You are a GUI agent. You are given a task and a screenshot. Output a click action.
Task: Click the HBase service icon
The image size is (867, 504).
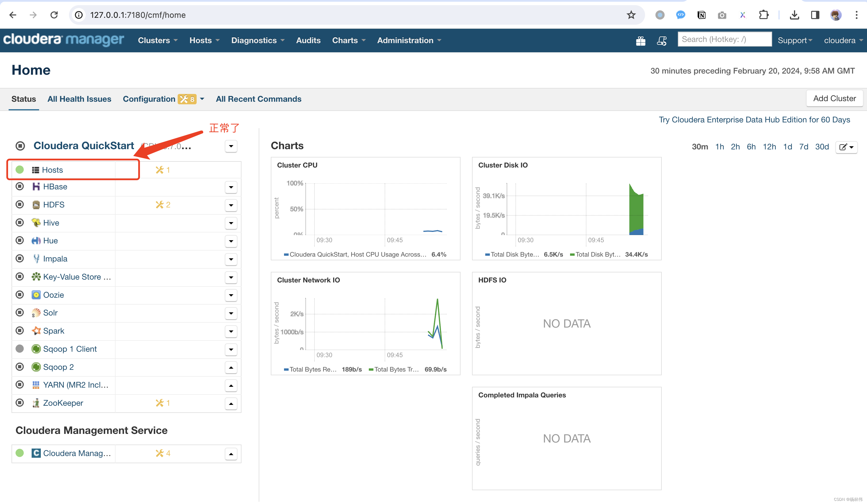tap(36, 187)
